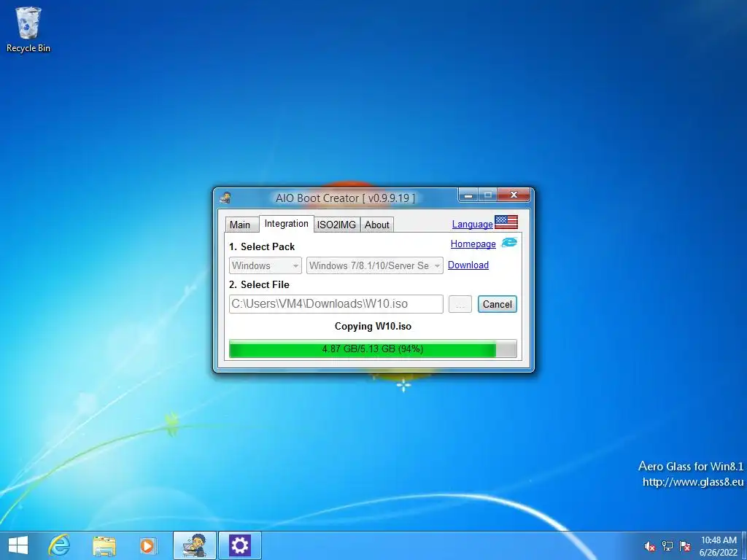Open the Windows Start button
Screen dimensions: 747x560
pos(18,545)
